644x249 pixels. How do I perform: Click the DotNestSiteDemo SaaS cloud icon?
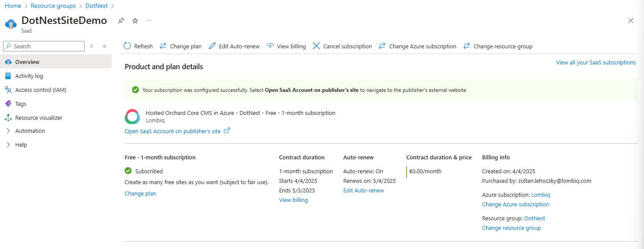[11, 23]
